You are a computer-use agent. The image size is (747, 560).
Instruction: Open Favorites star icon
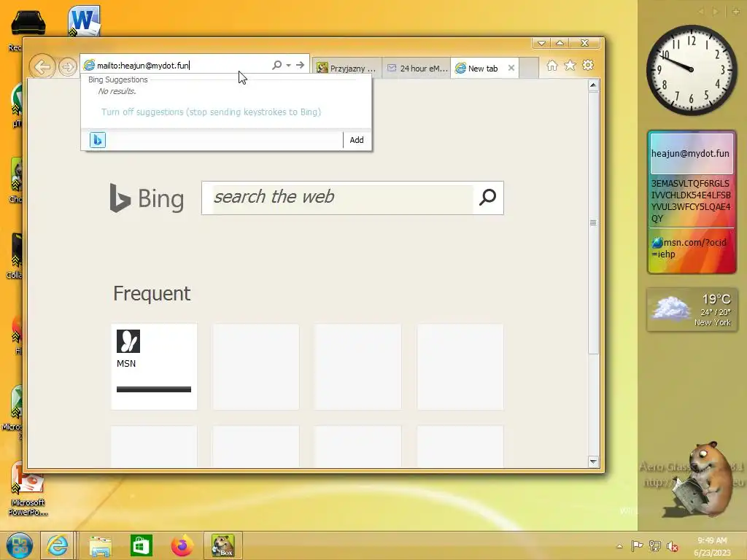[570, 65]
